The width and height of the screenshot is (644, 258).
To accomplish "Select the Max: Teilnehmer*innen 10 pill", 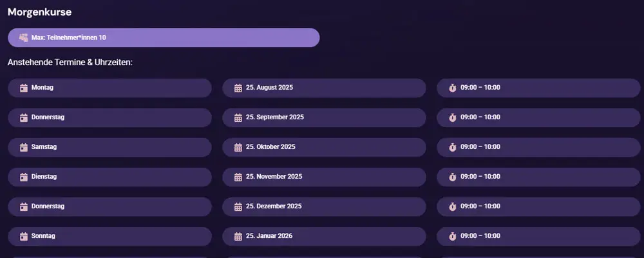I will click(x=164, y=37).
